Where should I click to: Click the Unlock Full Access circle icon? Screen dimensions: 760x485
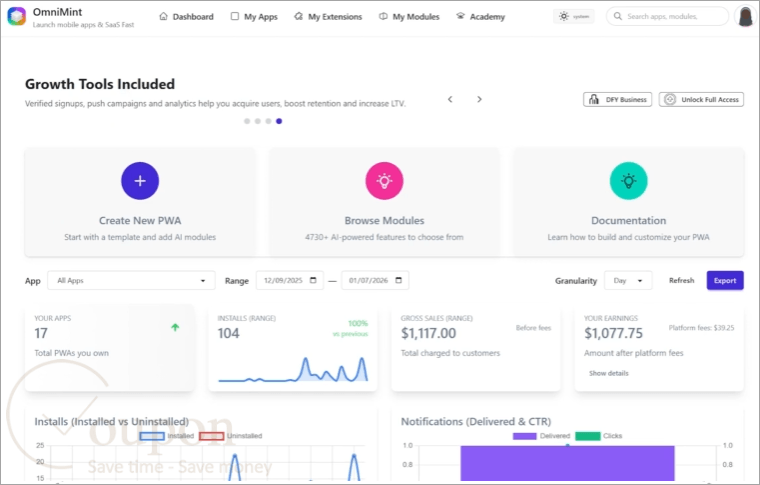(x=670, y=99)
